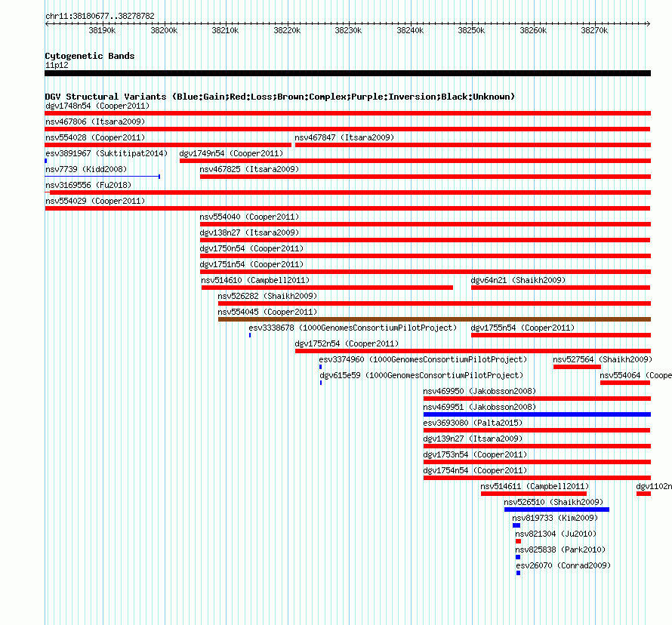Screen dimensions: 672x625
Task: Click nsv554045 (Cooper2011) label
Action: pyautogui.click(x=267, y=312)
